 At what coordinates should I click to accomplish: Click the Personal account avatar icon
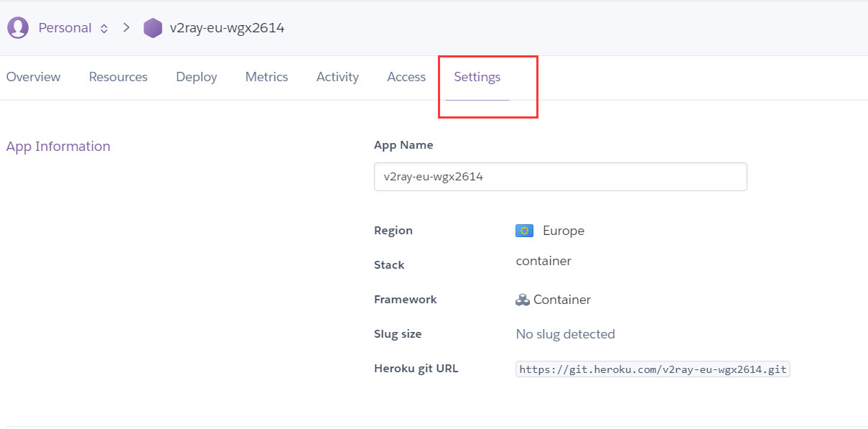18,28
